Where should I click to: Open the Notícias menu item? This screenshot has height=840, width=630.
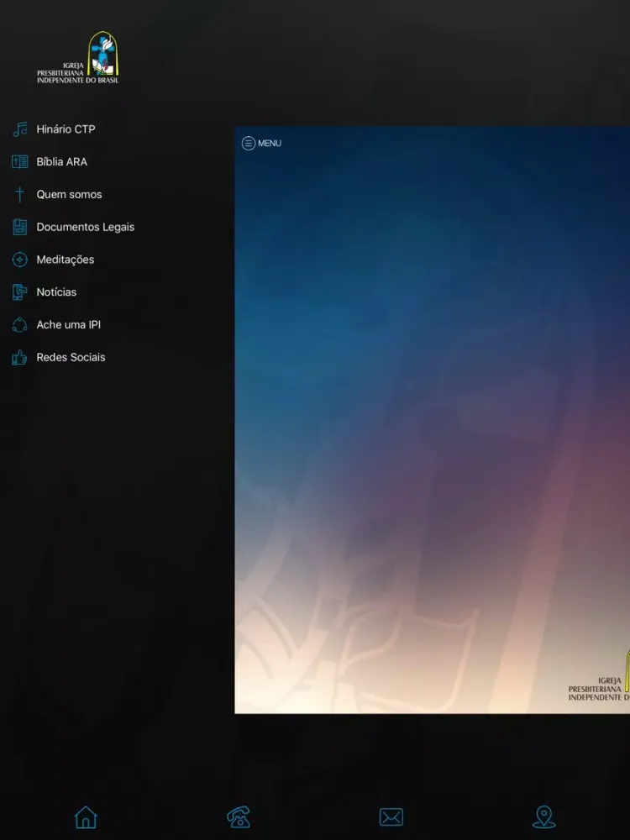[56, 292]
